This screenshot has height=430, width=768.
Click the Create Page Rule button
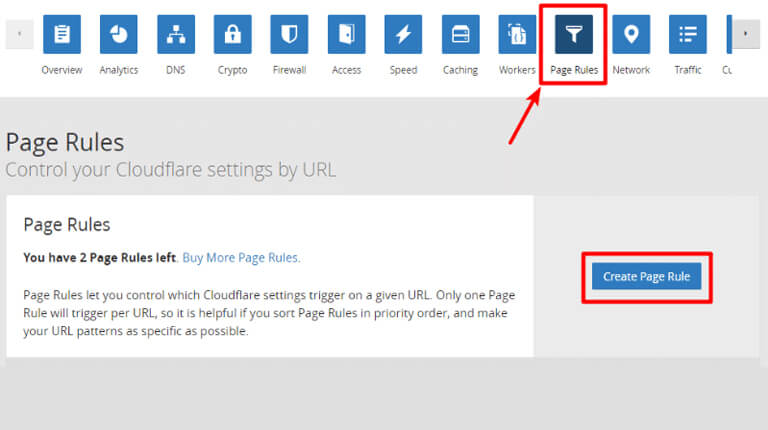click(x=647, y=277)
